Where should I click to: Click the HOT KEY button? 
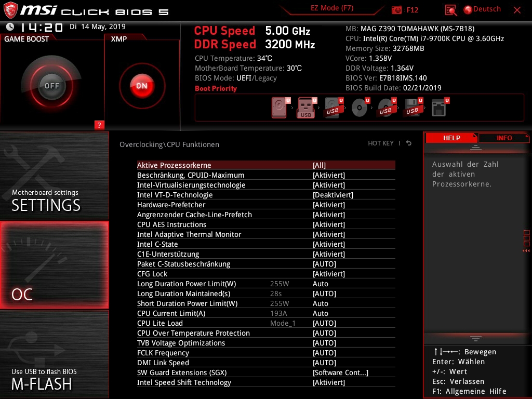tap(381, 143)
